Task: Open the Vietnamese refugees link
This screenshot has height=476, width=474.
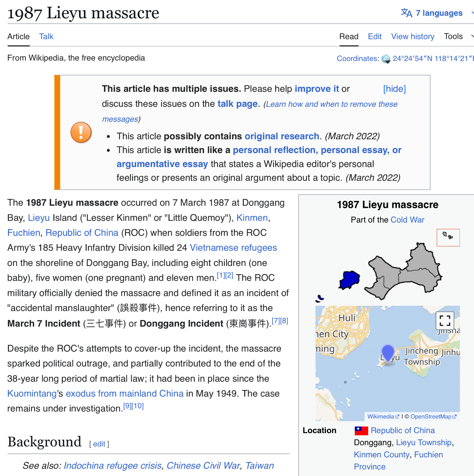Action: [233, 248]
